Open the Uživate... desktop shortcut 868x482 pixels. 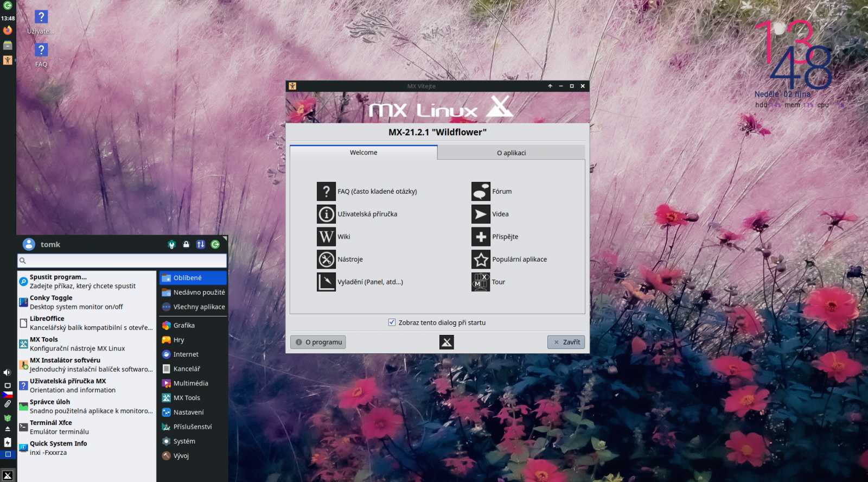coord(41,22)
